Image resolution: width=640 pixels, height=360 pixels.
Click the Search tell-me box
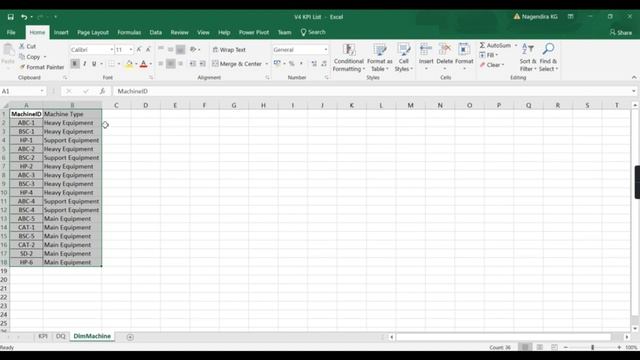313,32
